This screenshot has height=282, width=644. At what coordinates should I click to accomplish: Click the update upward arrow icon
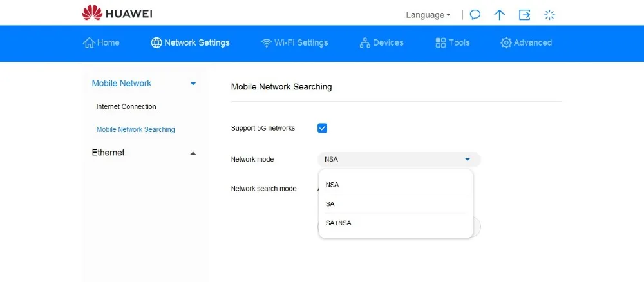click(499, 15)
